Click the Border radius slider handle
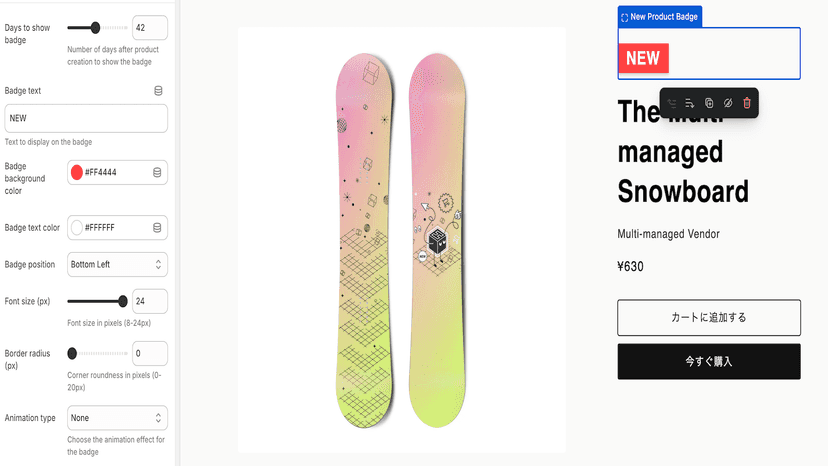828x466 pixels. pos(72,353)
